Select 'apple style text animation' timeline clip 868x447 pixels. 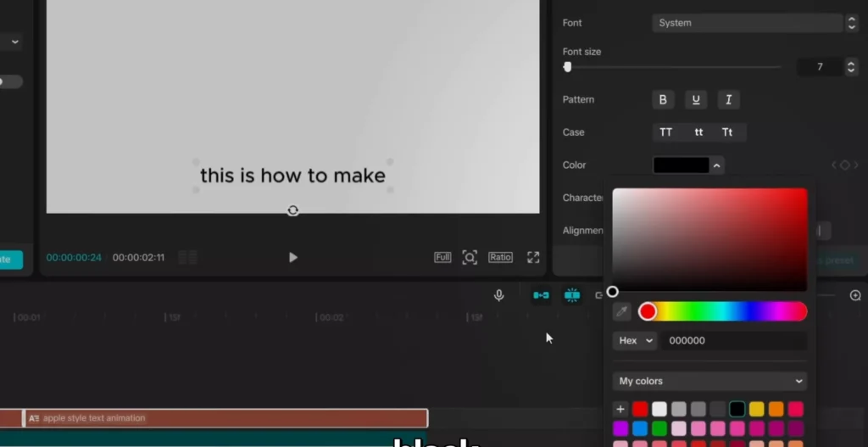(x=225, y=418)
